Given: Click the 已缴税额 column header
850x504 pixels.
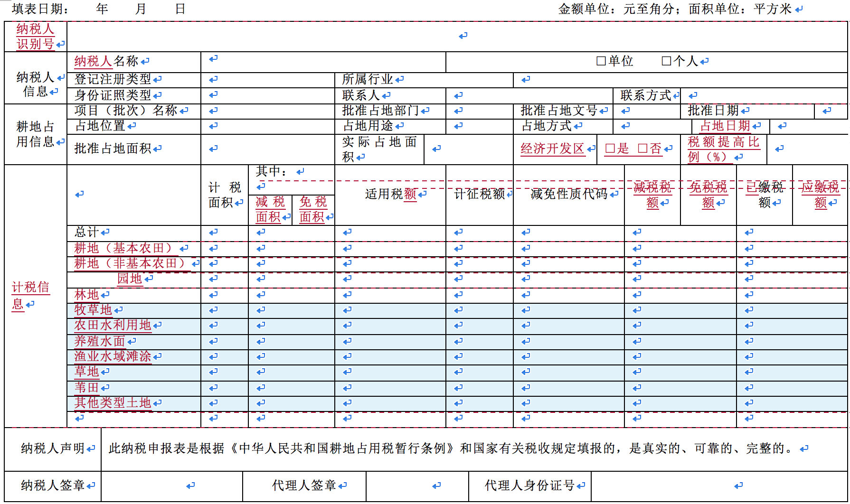Looking at the screenshot, I should [765, 195].
